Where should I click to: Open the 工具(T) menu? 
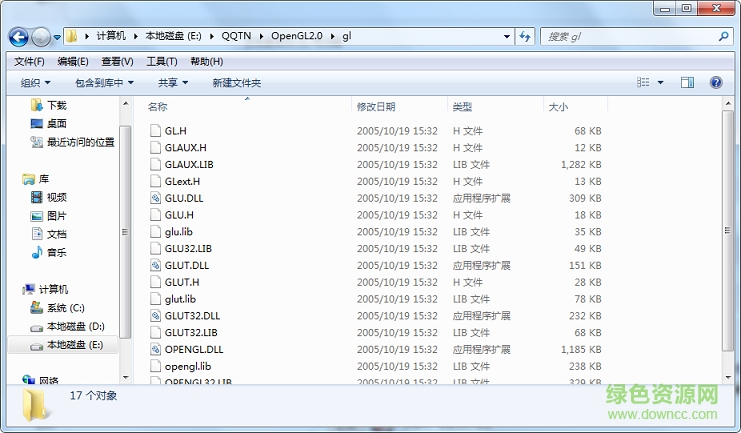coord(162,61)
